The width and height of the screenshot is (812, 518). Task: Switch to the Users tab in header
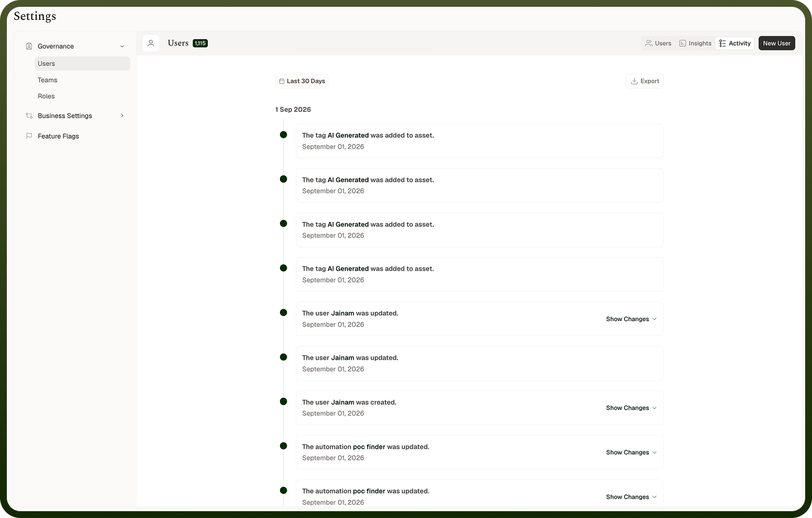[x=658, y=43]
